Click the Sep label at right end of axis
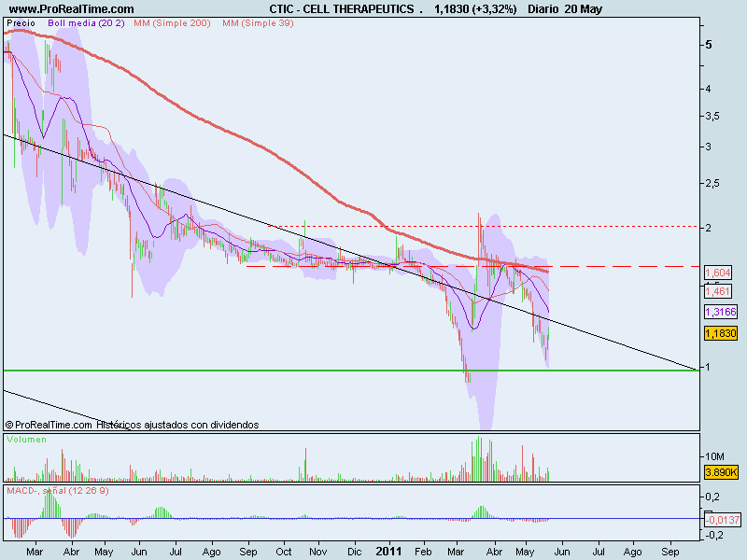The width and height of the screenshot is (747, 560). click(669, 552)
